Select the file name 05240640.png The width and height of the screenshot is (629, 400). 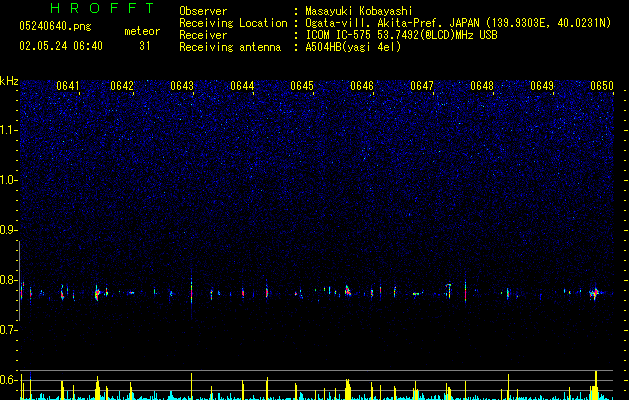[55, 26]
